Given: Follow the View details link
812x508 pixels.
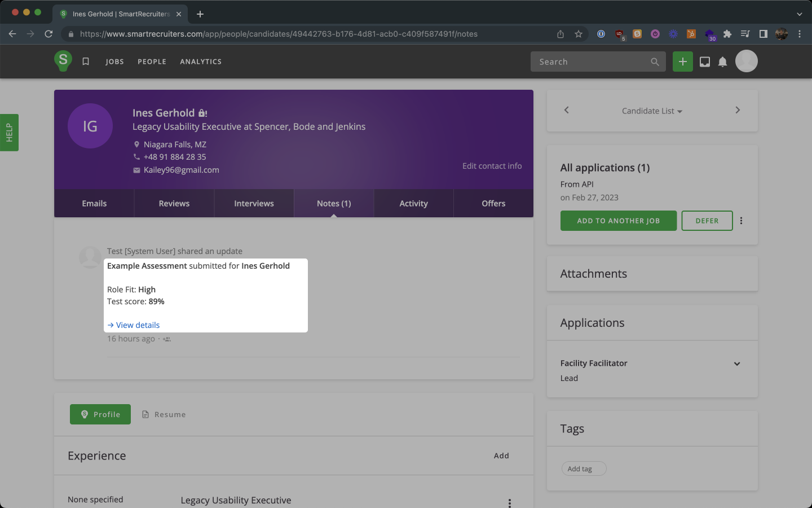Looking at the screenshot, I should coord(138,325).
